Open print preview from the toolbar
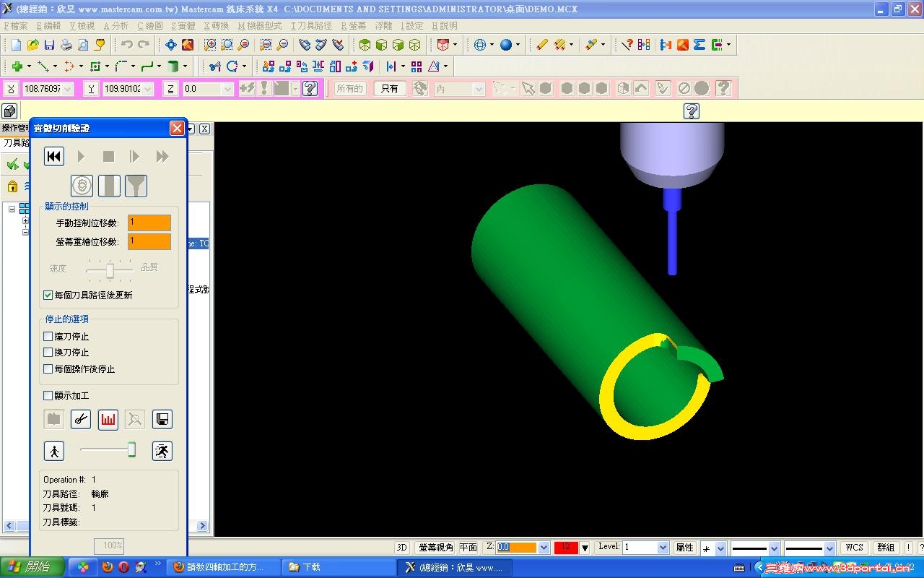924x578 pixels. coord(83,45)
